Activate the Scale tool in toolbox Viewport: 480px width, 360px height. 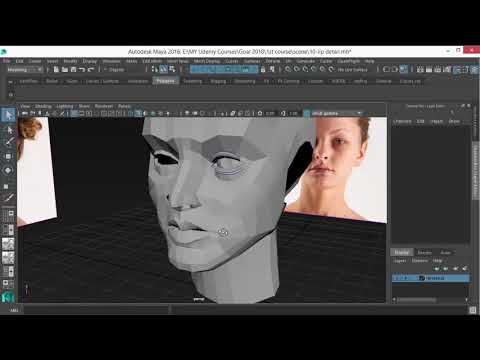click(x=7, y=186)
